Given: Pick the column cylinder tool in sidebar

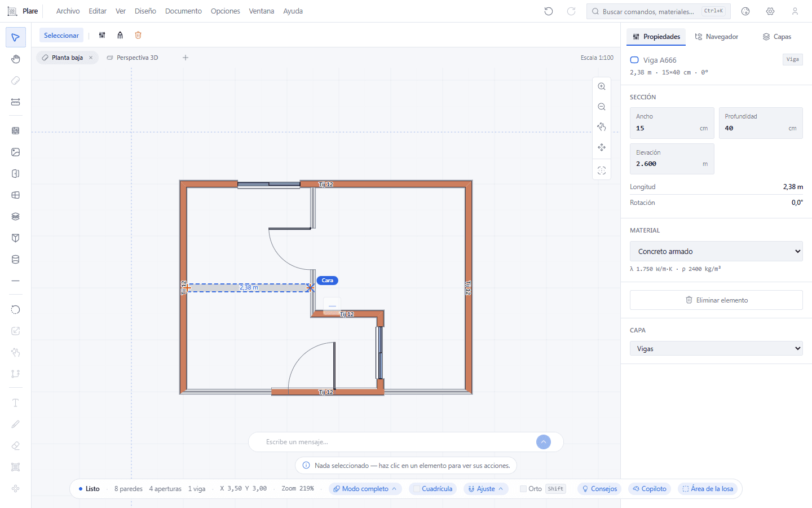Looking at the screenshot, I should (x=16, y=259).
